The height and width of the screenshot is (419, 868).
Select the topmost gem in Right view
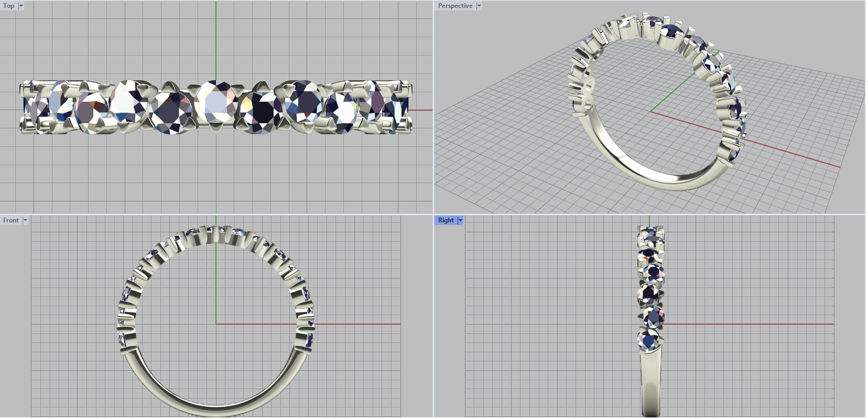[650, 235]
